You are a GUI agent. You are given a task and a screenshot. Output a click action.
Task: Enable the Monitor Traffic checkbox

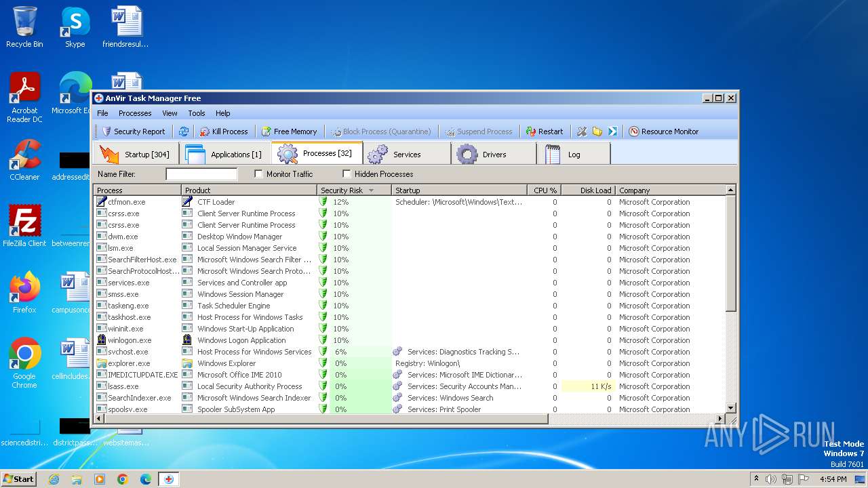point(258,174)
